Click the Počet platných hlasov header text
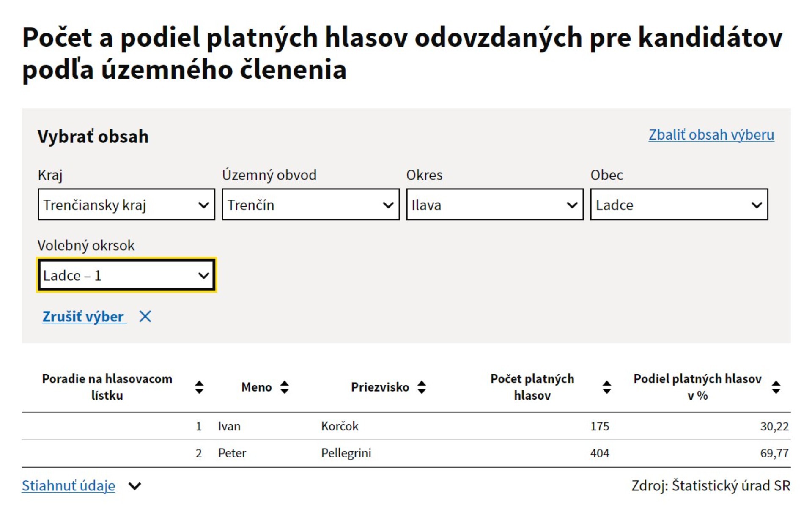This screenshot has width=812, height=515. click(532, 387)
